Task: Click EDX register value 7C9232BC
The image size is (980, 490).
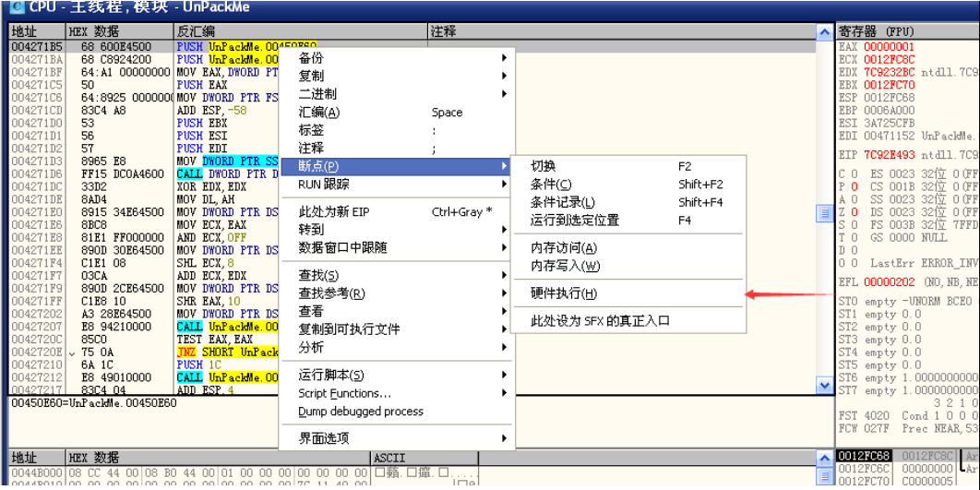Action: (x=889, y=72)
